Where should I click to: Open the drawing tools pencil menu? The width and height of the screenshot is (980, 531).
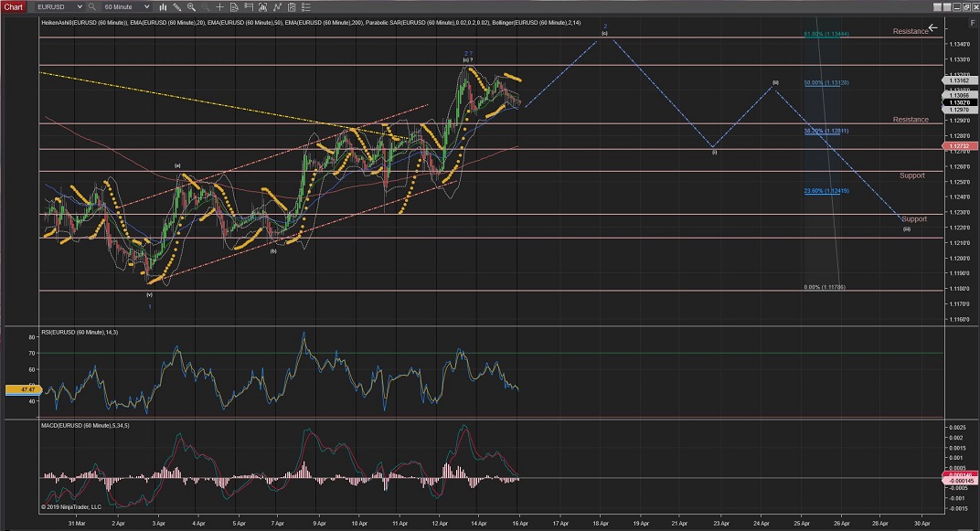pos(176,6)
